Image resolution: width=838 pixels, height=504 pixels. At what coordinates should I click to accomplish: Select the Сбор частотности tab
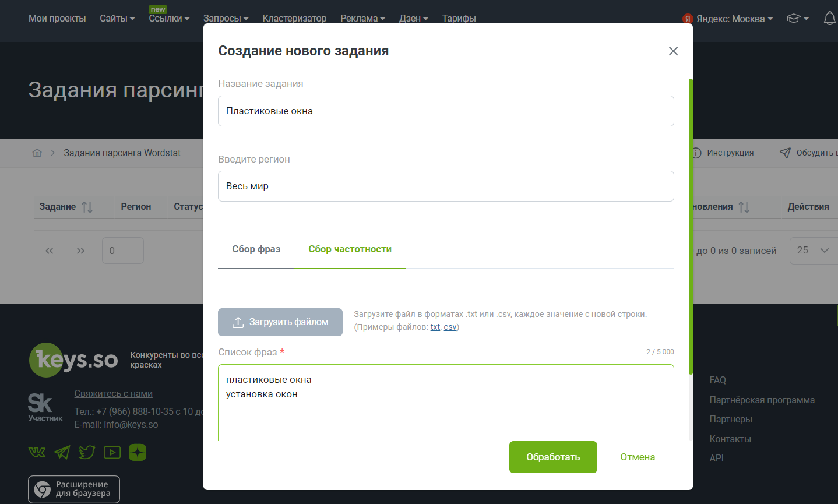(350, 249)
